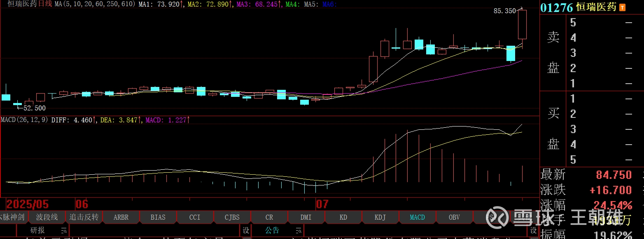Image resolution: width=644 pixels, height=239 pixels.
Task: Click the 85.350 high price label
Action: point(504,11)
